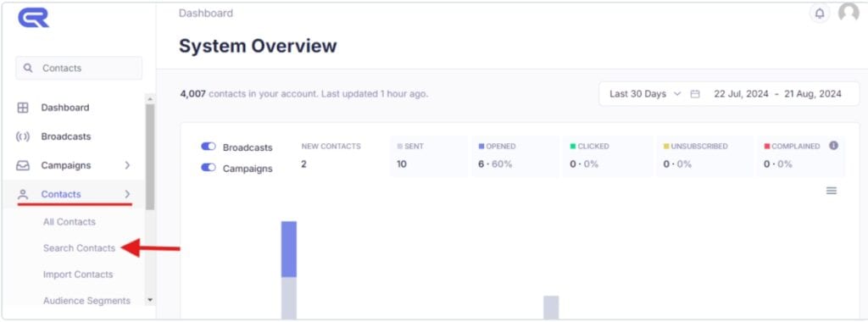Click the Sent gray legend swatch

(400, 147)
